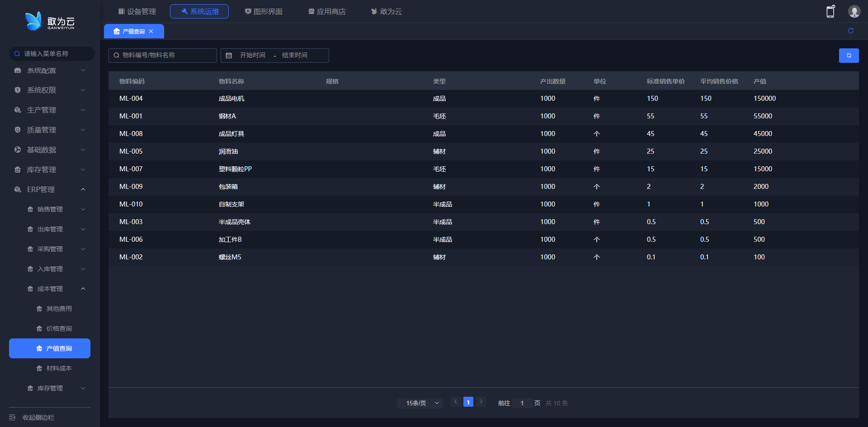Click the 采购管理 submenu icon
This screenshot has height=427, width=868.
click(x=30, y=249)
